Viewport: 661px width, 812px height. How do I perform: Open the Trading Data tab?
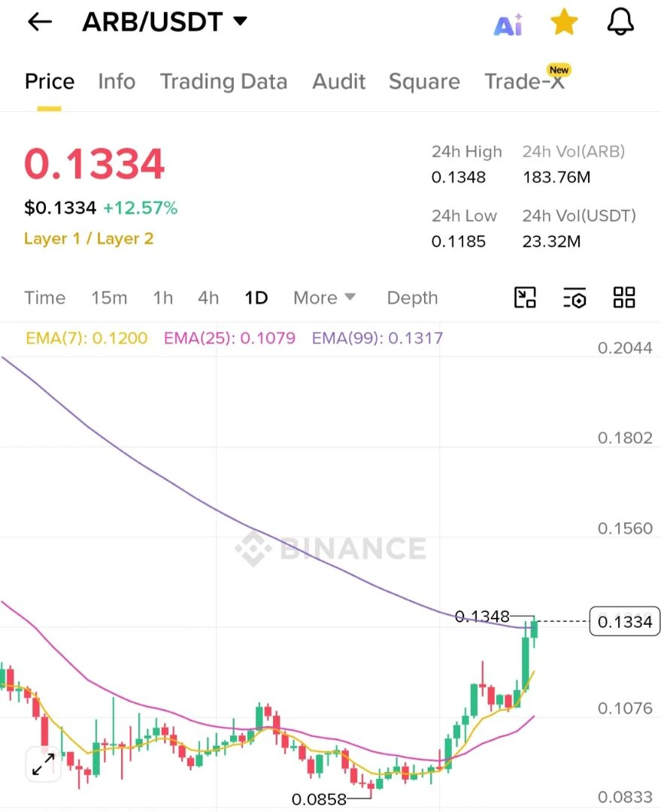[x=224, y=81]
